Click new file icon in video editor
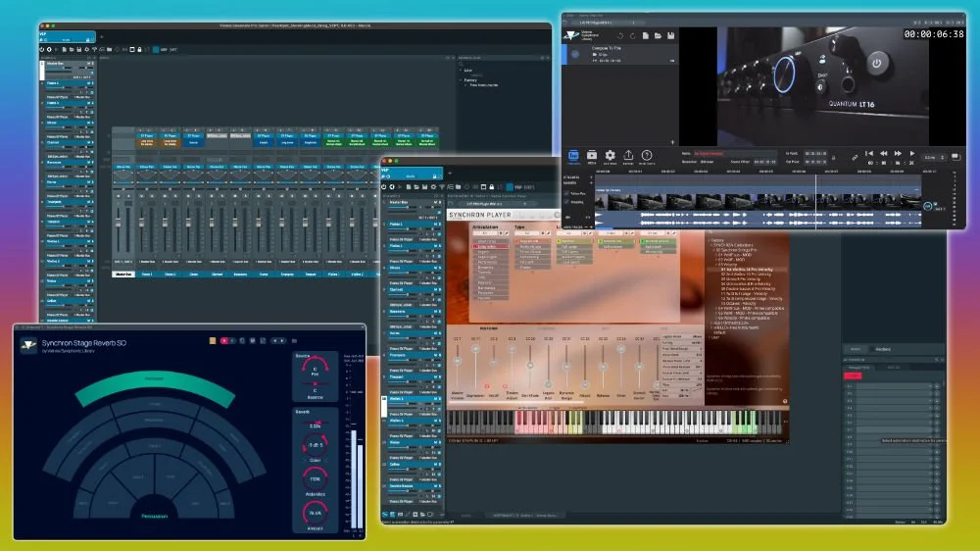The image size is (980, 551). coord(645,36)
